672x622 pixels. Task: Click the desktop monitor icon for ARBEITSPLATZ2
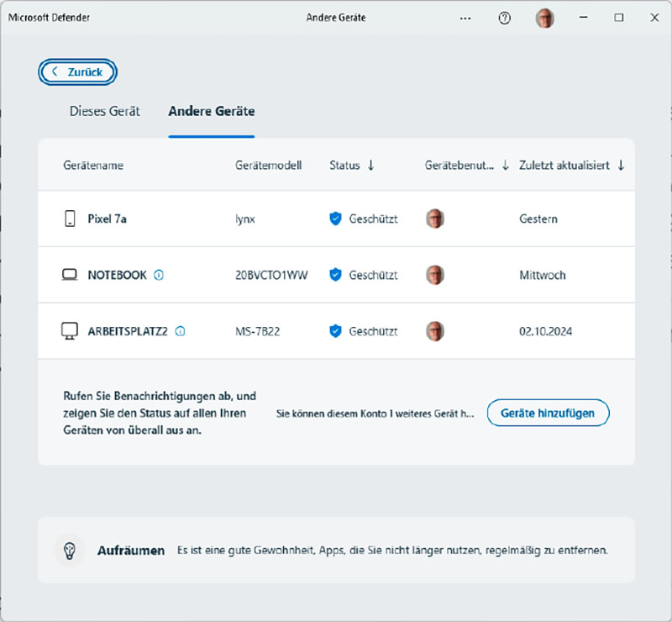click(x=70, y=330)
